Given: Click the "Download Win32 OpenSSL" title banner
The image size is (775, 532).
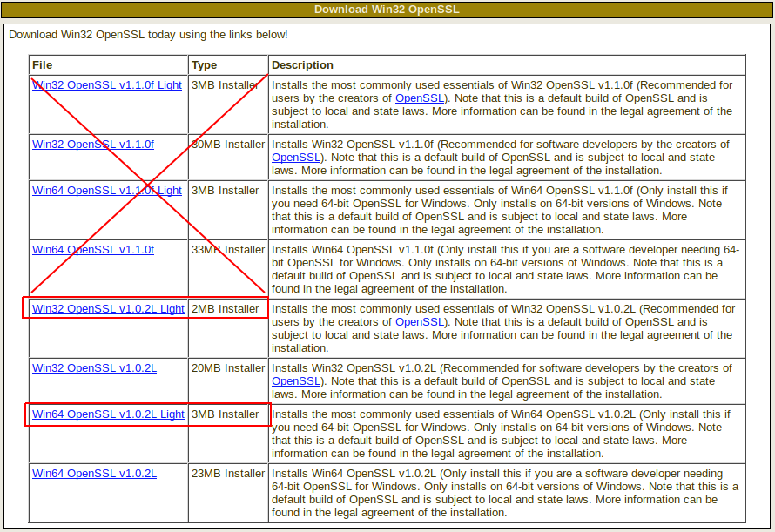Looking at the screenshot, I should point(387,10).
